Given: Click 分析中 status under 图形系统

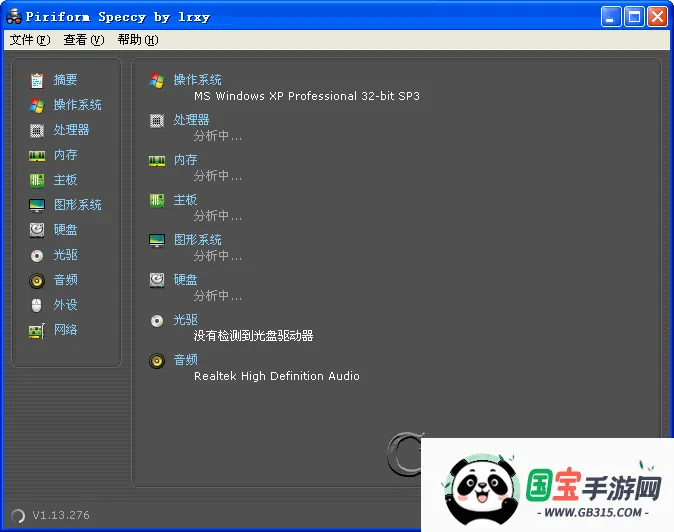Looking at the screenshot, I should pos(218,256).
